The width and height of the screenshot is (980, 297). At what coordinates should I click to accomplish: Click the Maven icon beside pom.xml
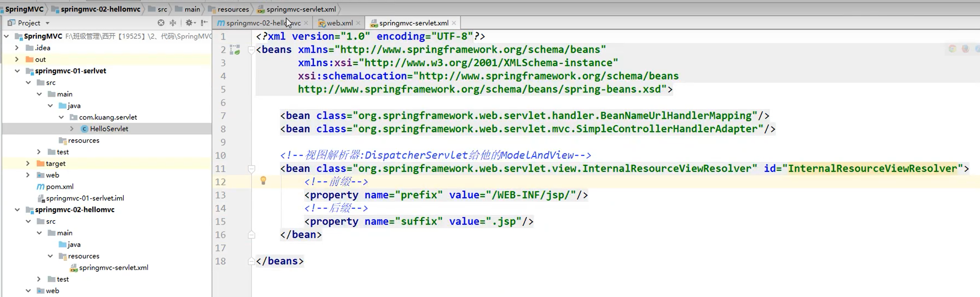pyautogui.click(x=41, y=186)
